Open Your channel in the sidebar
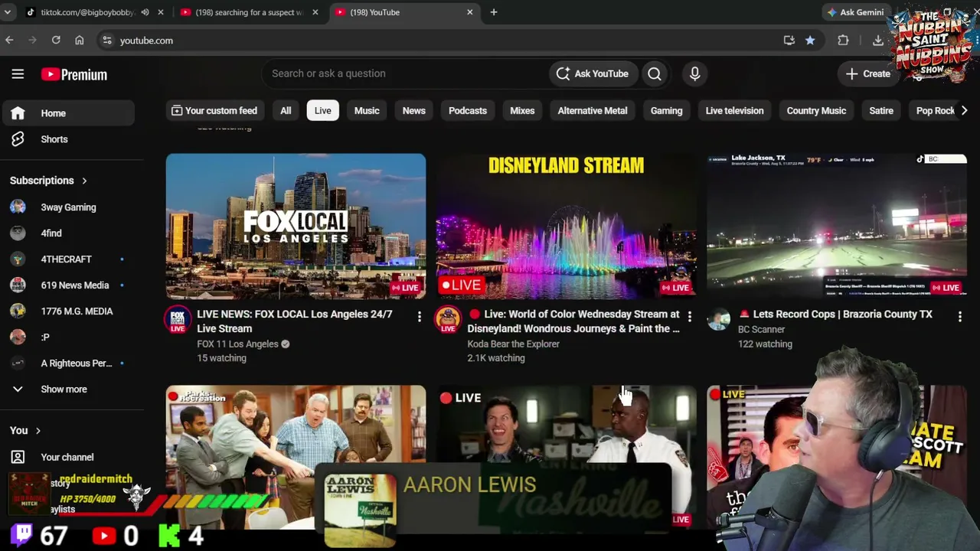The height and width of the screenshot is (551, 980). click(x=67, y=457)
